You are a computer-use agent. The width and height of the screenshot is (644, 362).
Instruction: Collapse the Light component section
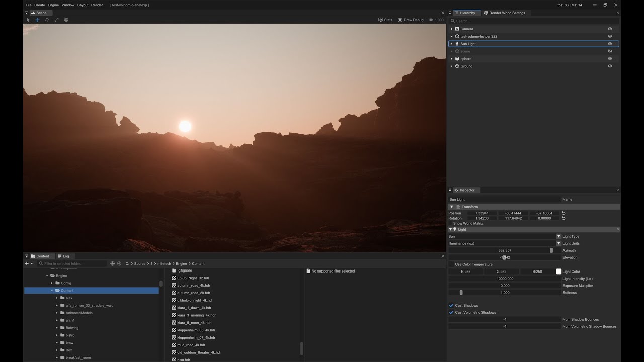(x=451, y=229)
